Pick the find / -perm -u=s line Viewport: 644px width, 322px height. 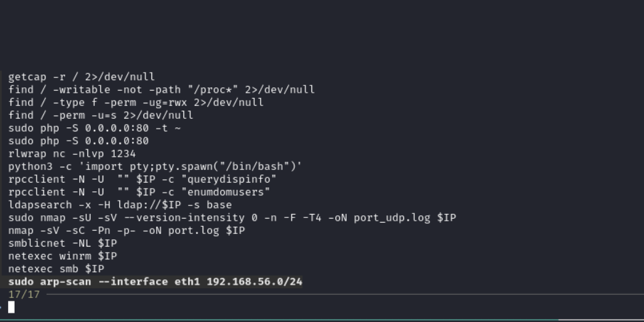coord(101,115)
